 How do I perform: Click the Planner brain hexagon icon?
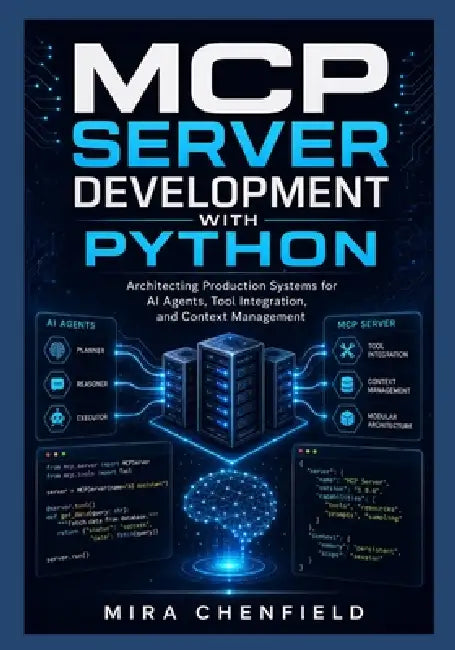click(x=57, y=350)
